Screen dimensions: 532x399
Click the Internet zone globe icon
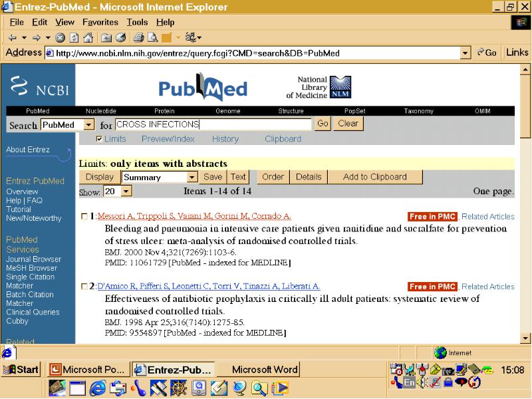pyautogui.click(x=440, y=353)
